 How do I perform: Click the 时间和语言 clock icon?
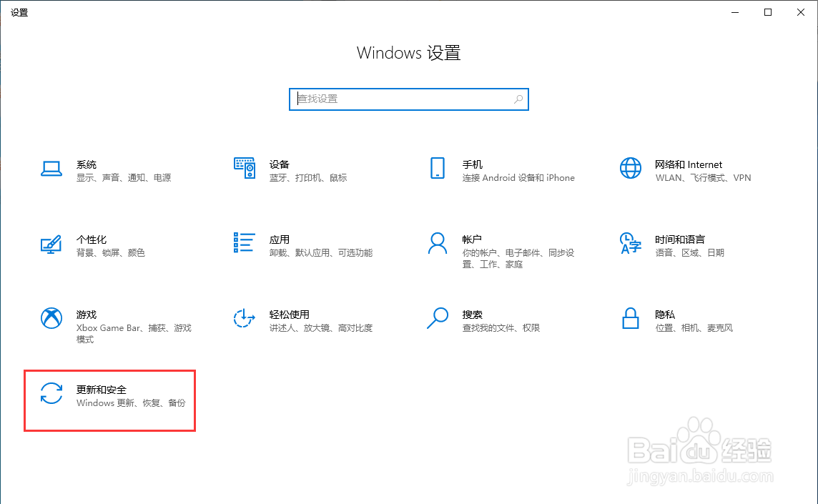[630, 244]
